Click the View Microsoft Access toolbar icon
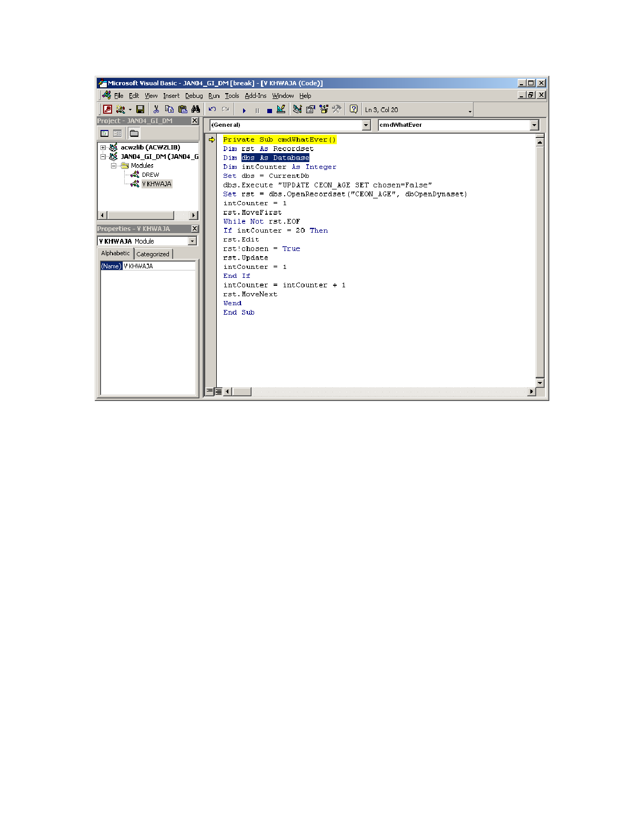Image resolution: width=644 pixels, height=833 pixels. pos(107,109)
